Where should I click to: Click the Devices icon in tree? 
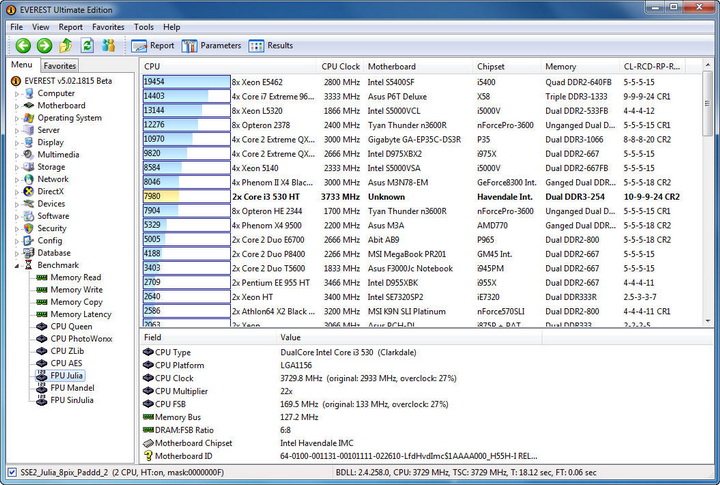click(x=28, y=203)
